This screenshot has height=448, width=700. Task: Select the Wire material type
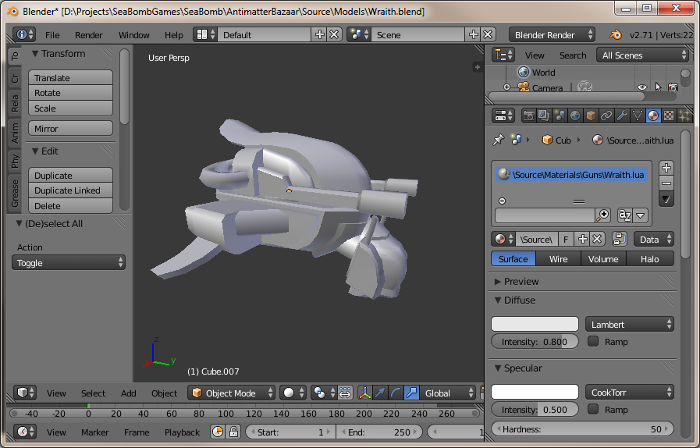coord(558,259)
